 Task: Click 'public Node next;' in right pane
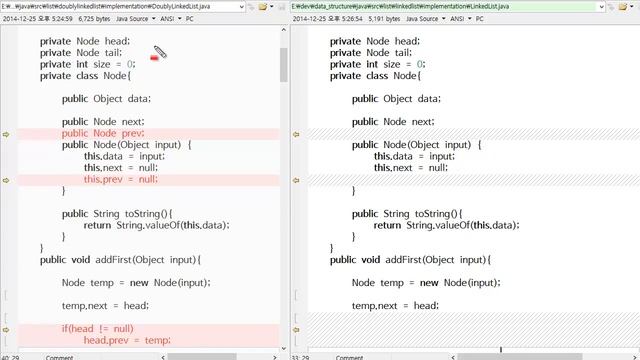click(393, 122)
